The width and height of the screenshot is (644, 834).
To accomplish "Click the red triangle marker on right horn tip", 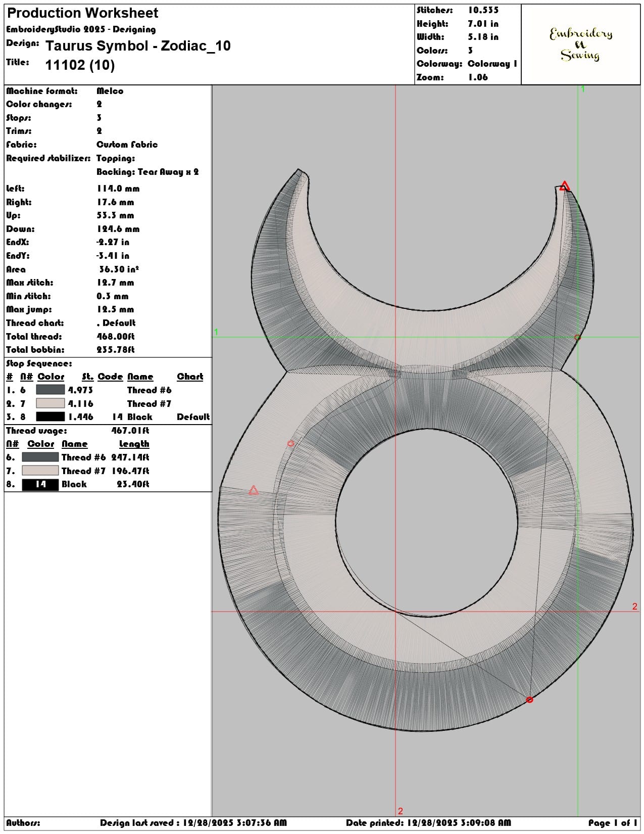I will [565, 187].
